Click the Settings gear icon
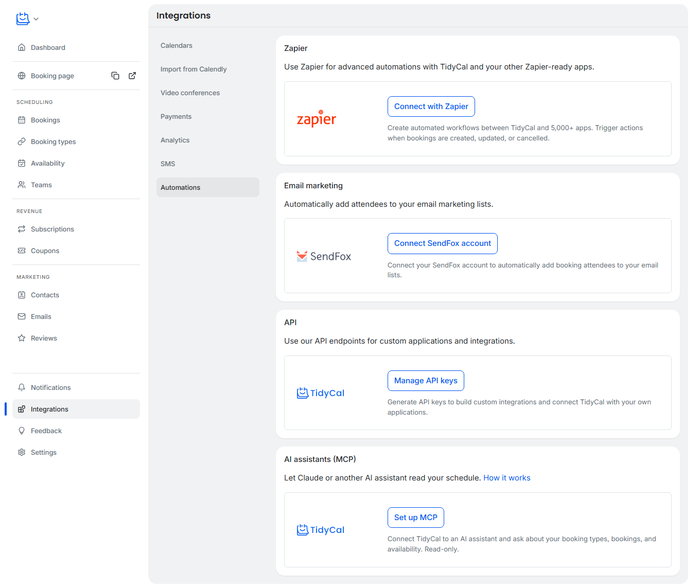 coord(22,452)
